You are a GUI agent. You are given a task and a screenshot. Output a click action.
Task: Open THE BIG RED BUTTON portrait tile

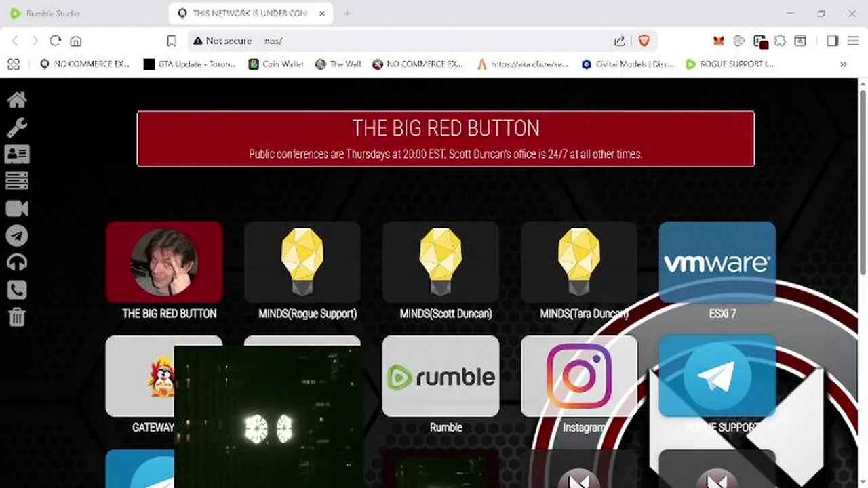[164, 262]
